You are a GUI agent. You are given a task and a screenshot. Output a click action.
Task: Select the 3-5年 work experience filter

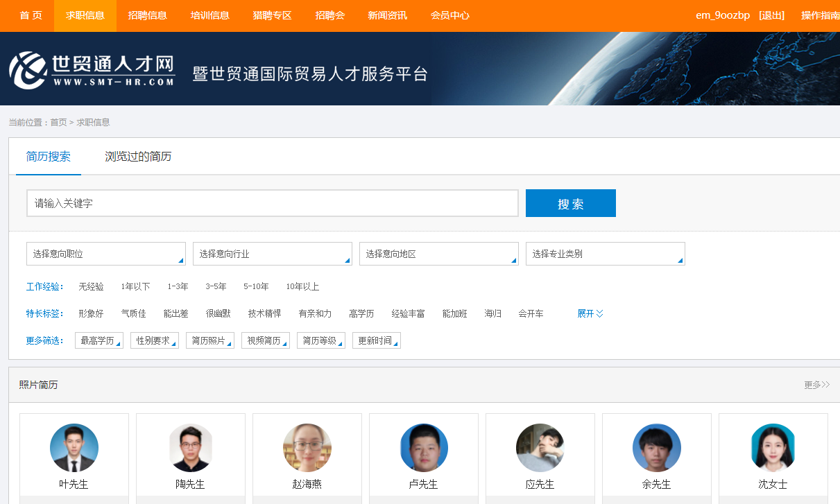216,286
